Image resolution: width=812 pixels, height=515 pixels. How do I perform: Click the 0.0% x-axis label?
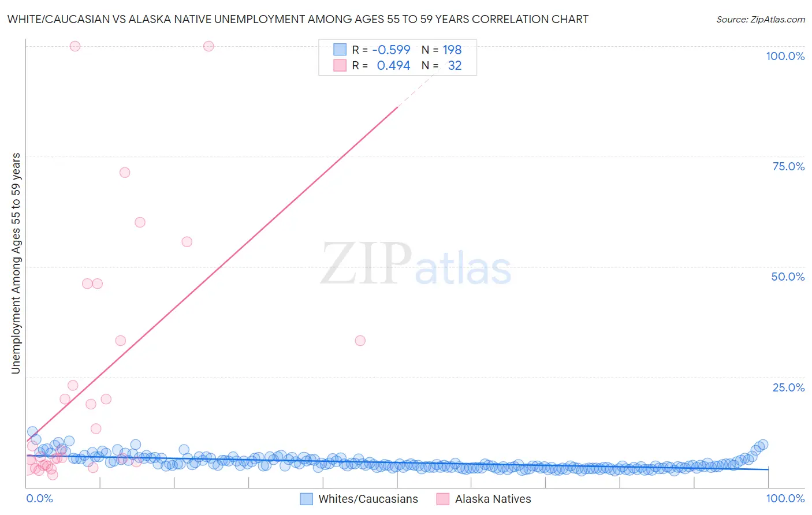click(x=39, y=498)
